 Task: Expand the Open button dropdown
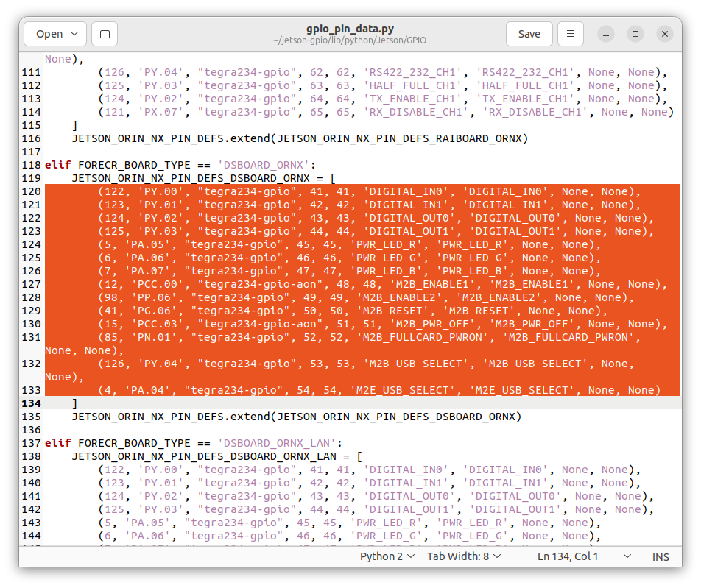[x=76, y=34]
